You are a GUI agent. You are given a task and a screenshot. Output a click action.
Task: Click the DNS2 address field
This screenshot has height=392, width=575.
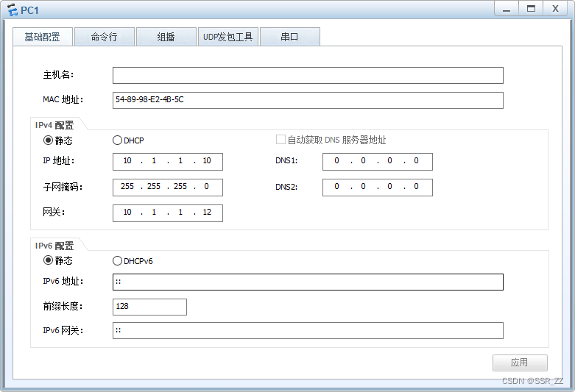point(378,188)
